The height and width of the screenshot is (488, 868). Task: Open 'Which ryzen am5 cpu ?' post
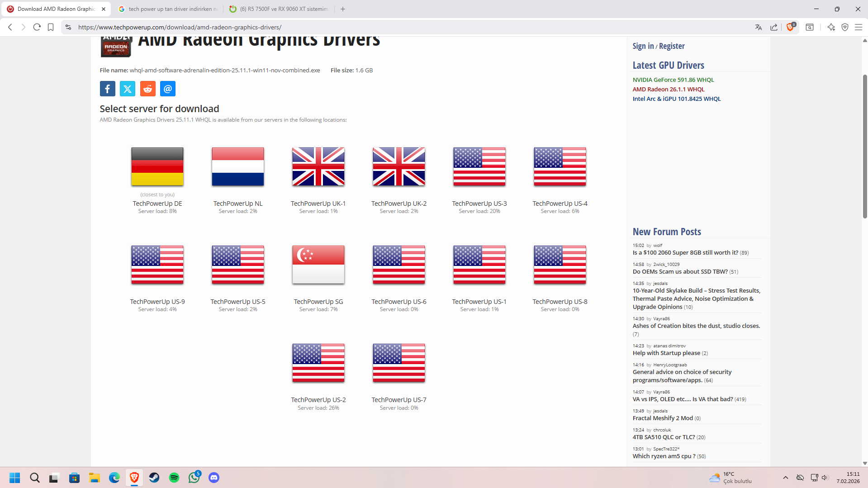(664, 456)
